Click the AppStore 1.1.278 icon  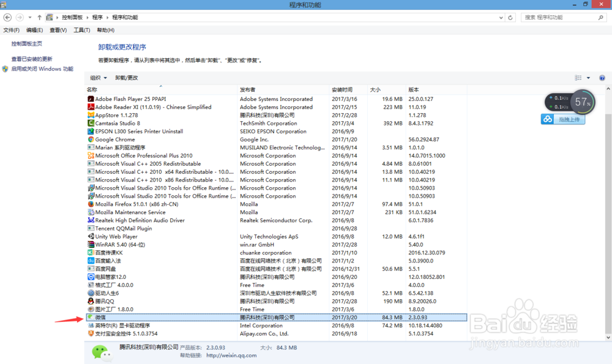click(x=91, y=115)
